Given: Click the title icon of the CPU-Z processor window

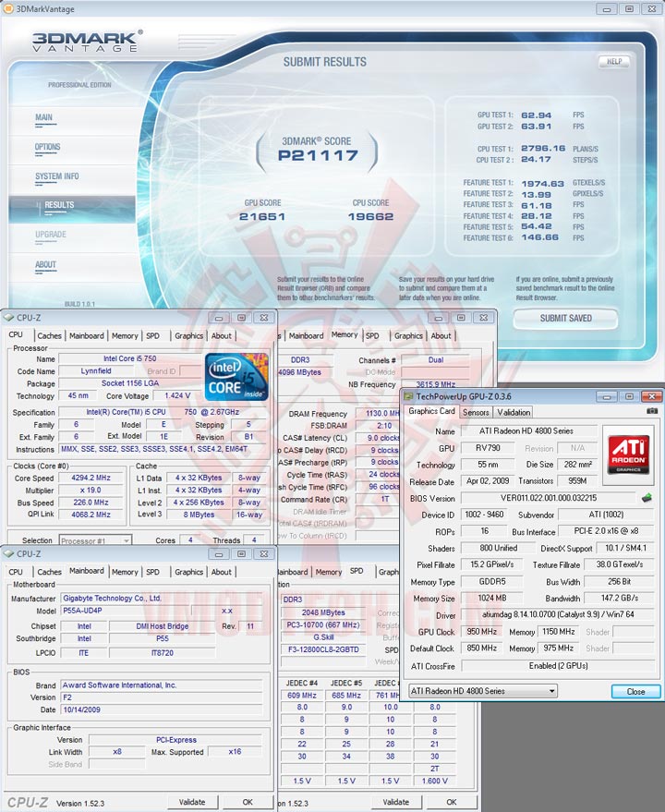Looking at the screenshot, I should pos(8,318).
